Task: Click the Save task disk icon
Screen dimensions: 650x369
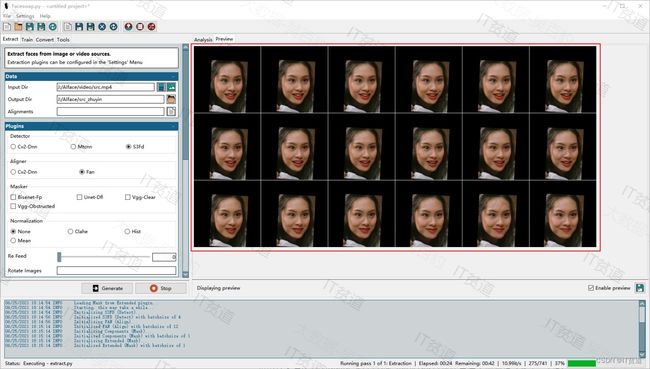Action: pos(79,27)
